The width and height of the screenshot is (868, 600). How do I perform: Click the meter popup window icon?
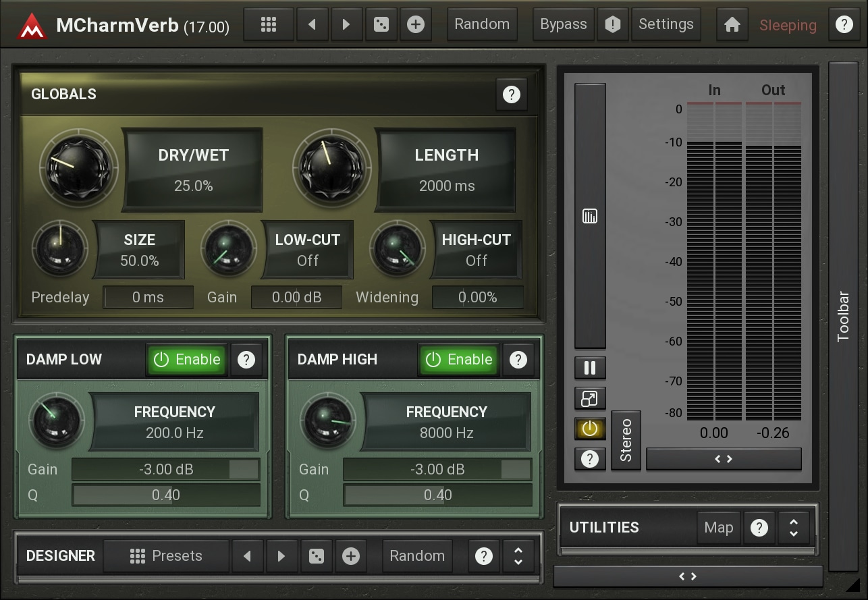tap(590, 398)
